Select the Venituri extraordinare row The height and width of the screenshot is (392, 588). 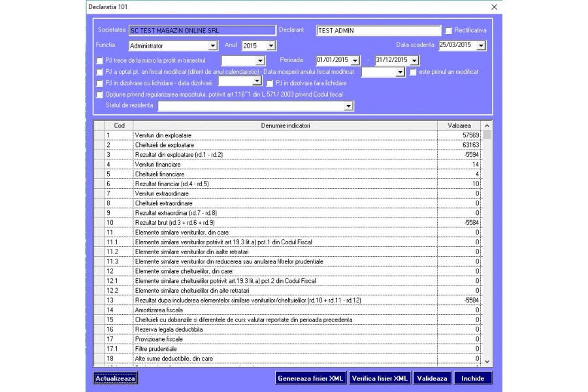287,193
